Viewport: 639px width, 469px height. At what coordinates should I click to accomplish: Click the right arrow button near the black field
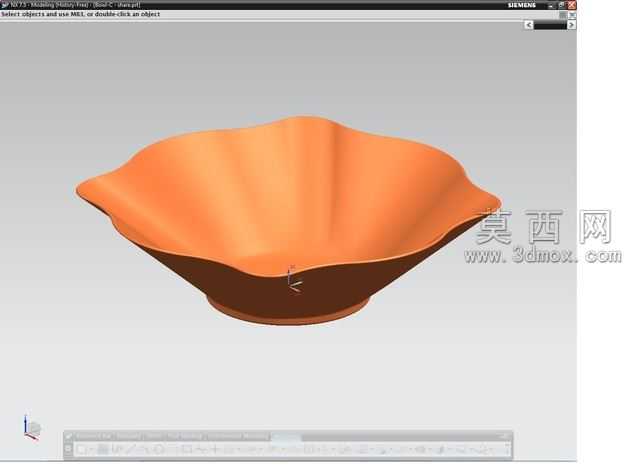pos(571,25)
